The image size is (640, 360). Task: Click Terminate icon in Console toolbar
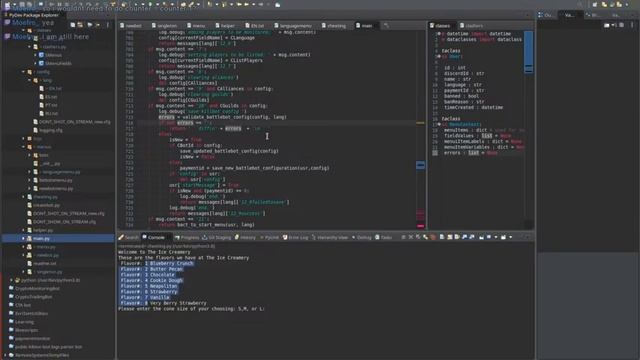[403, 237]
